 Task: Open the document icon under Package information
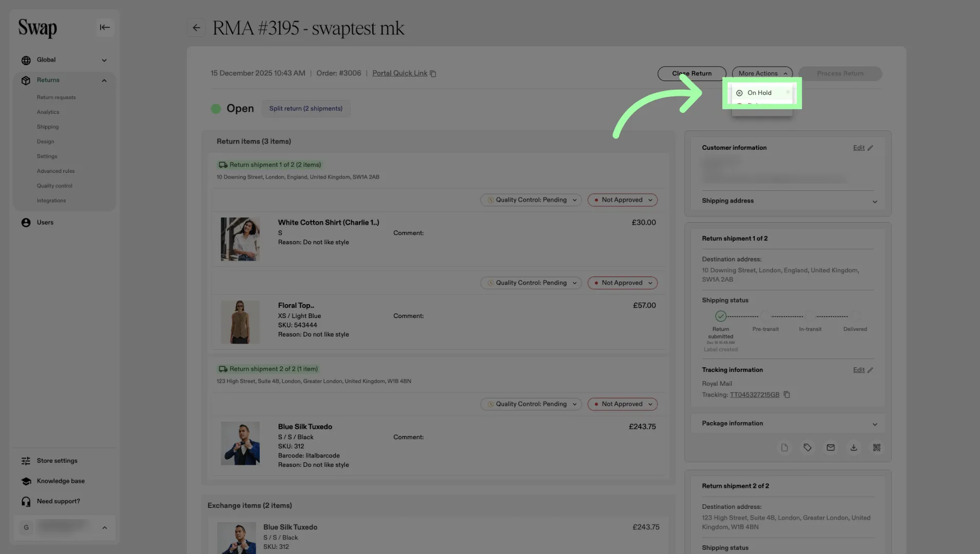tap(784, 448)
